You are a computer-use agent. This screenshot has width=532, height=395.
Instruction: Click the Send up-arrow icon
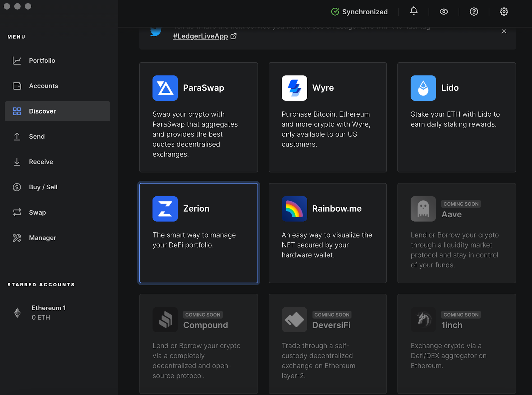pos(17,137)
